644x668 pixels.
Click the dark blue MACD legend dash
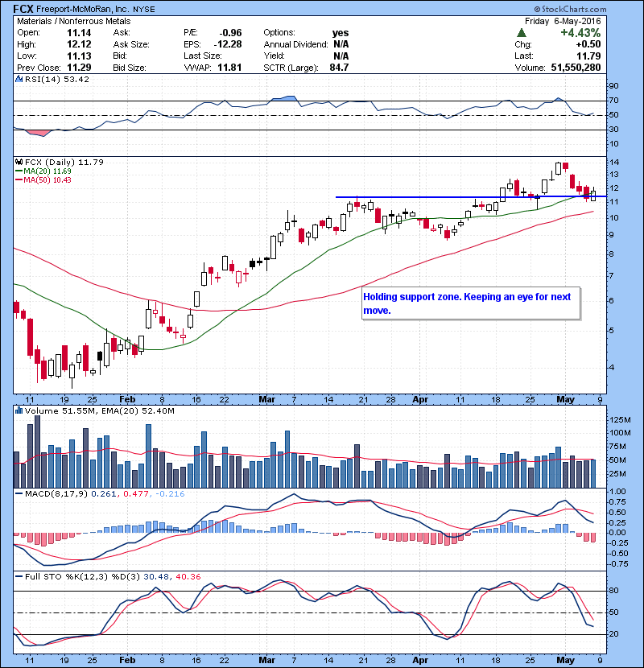point(19,493)
